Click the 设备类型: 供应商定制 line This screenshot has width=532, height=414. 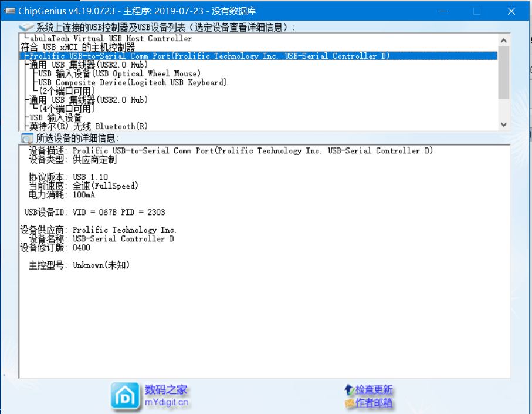coord(73,160)
